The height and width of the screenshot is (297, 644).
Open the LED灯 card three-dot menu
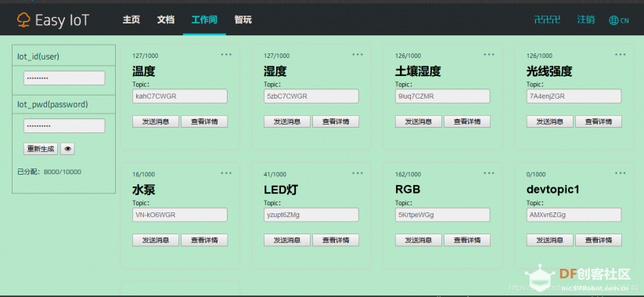point(358,173)
